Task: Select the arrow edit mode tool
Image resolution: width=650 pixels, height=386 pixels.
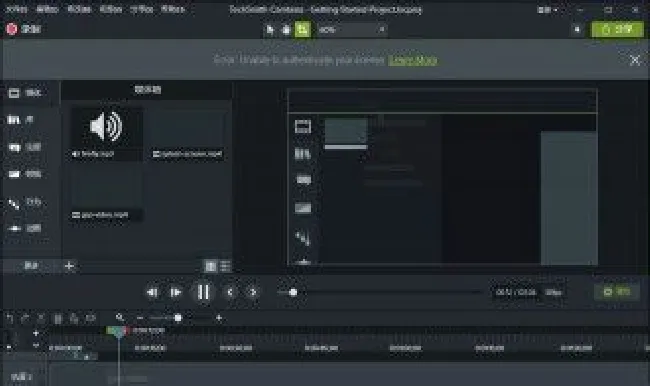Action: 270,29
